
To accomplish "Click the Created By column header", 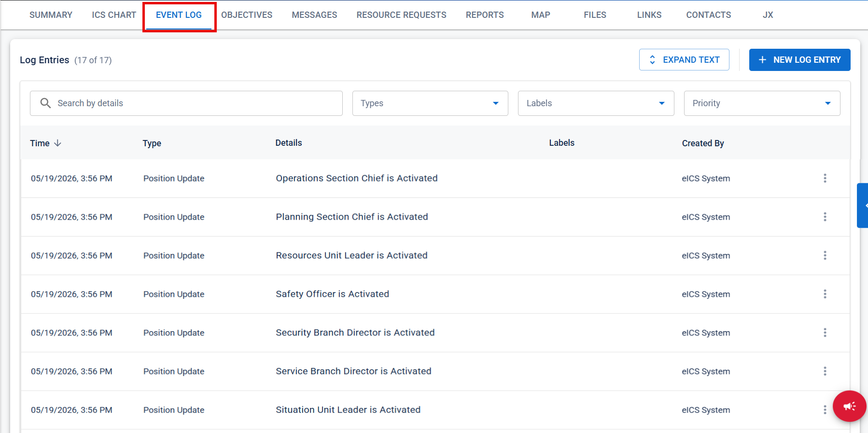I will pos(703,143).
